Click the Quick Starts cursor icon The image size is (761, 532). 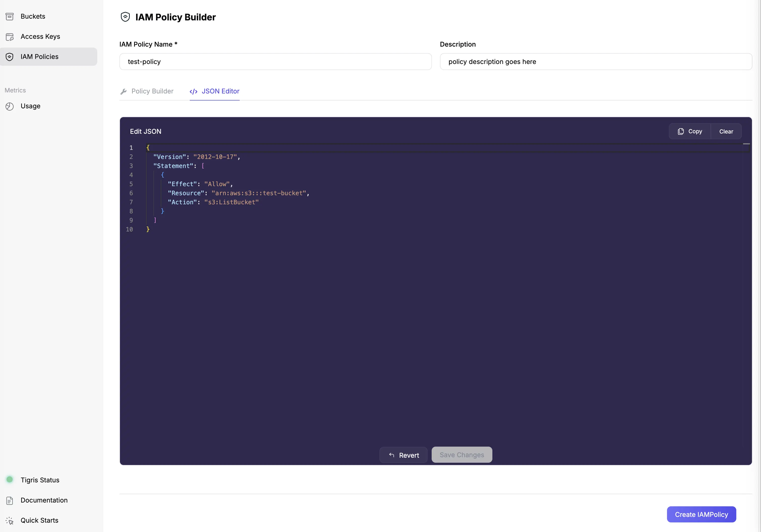(x=10, y=521)
